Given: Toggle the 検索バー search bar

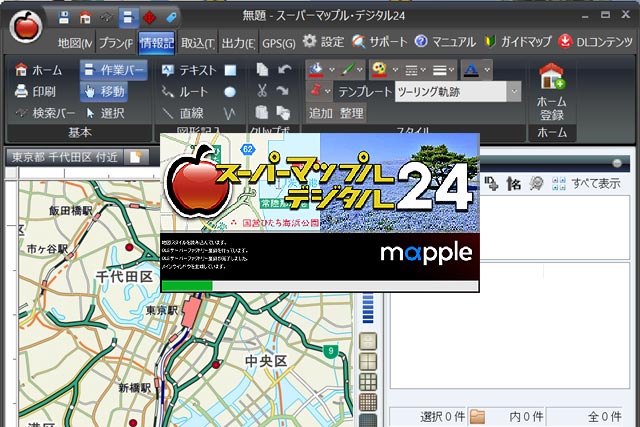Looking at the screenshot, I should (45, 113).
